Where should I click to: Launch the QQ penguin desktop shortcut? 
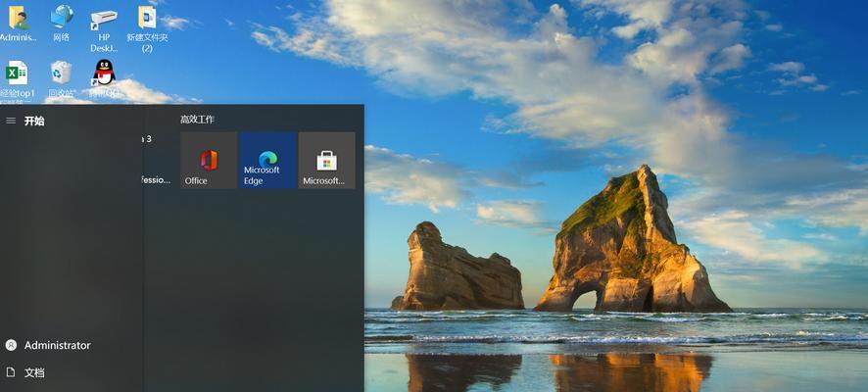(104, 79)
